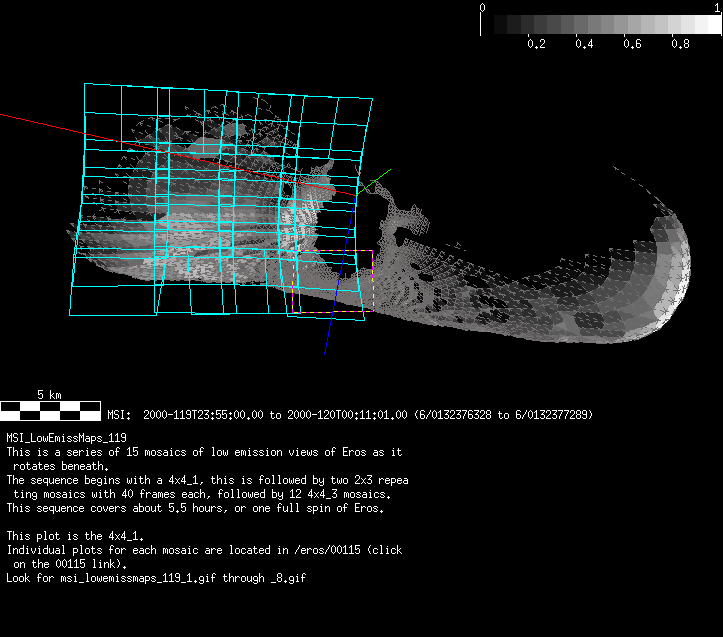Click the text 'This plot is the 4x4_1.'

(x=75, y=536)
